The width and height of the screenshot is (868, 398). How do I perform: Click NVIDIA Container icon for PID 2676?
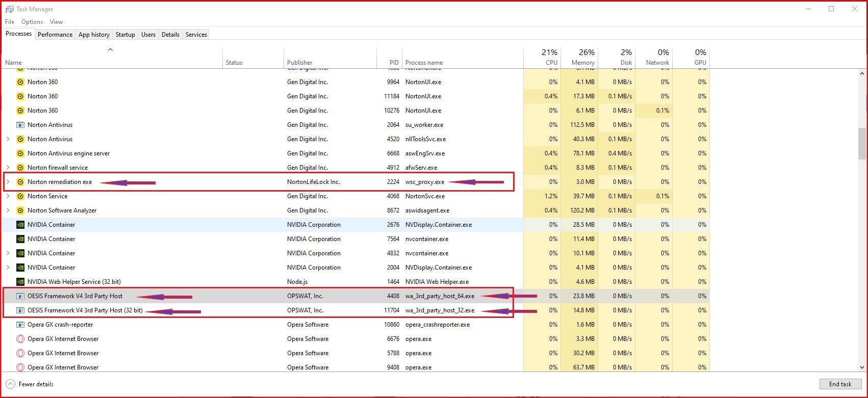20,225
